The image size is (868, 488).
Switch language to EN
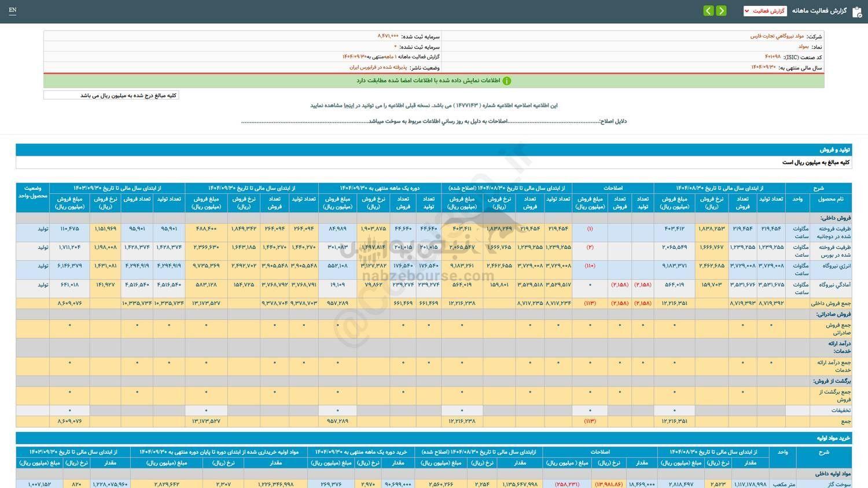coord(13,10)
